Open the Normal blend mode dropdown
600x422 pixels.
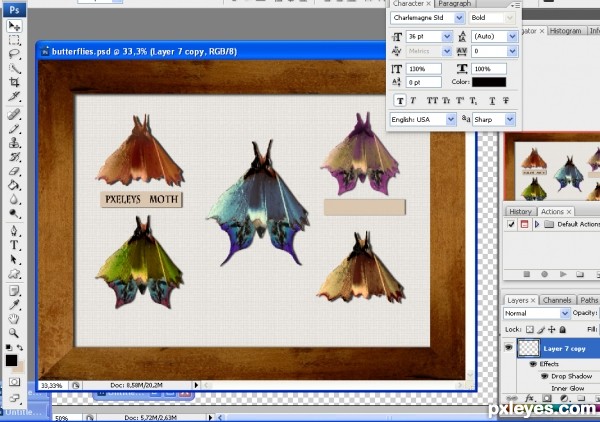pyautogui.click(x=565, y=313)
